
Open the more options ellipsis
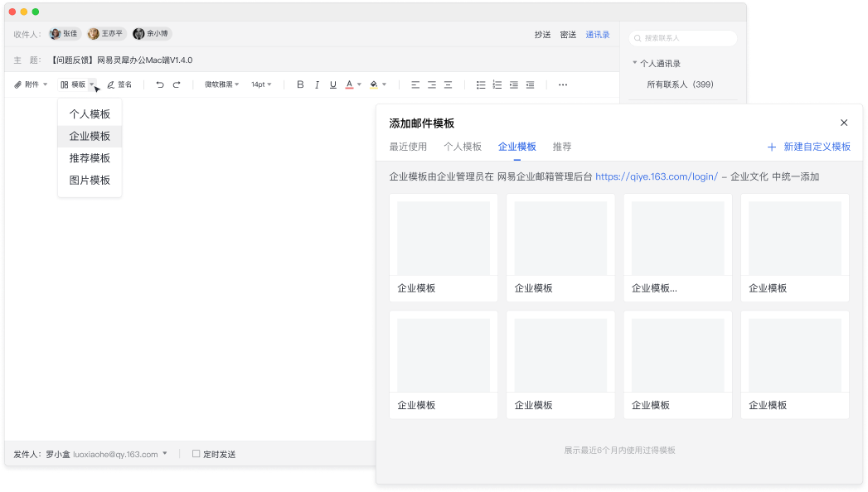coord(563,84)
